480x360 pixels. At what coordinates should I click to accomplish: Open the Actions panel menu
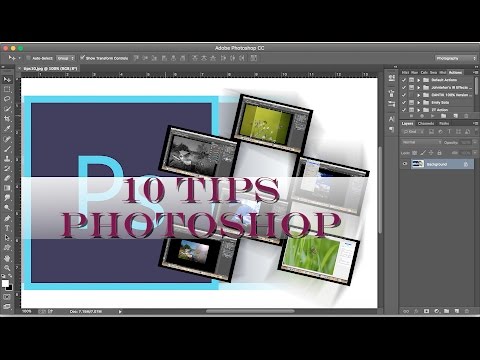click(x=475, y=72)
